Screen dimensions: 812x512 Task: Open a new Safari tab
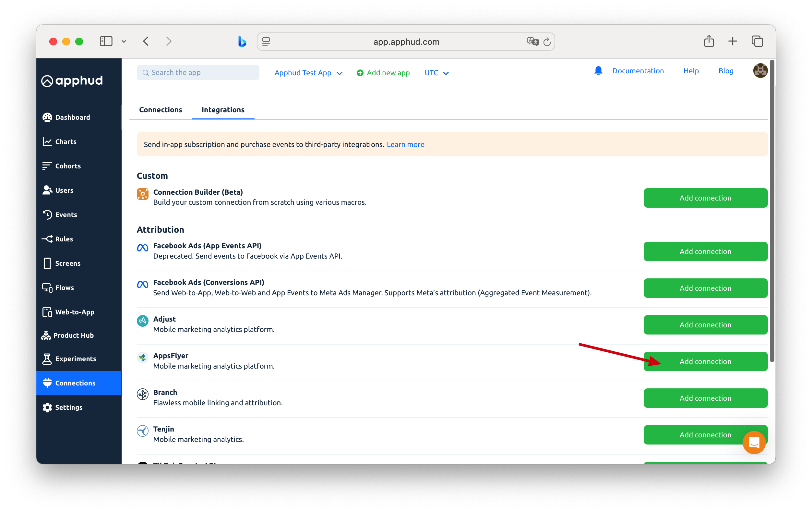[x=733, y=42]
